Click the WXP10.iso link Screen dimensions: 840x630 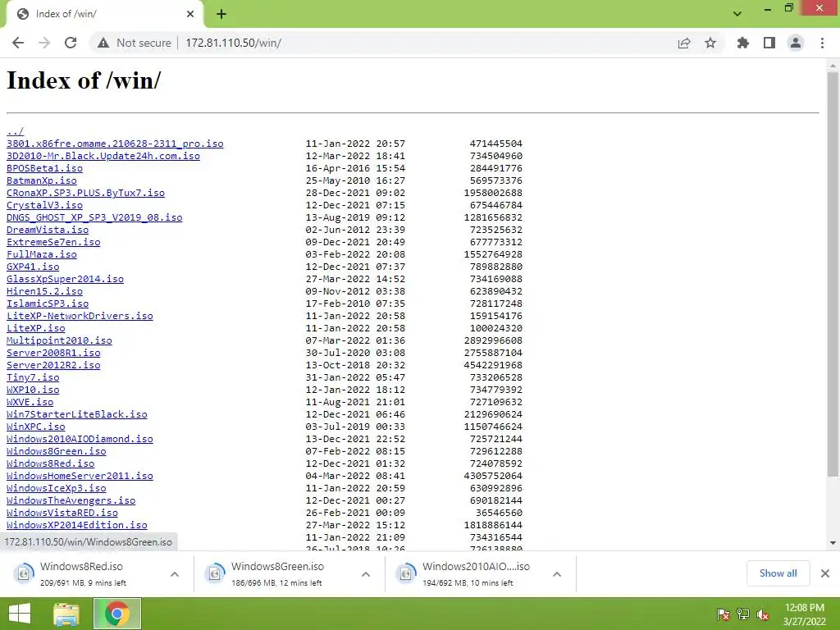pyautogui.click(x=33, y=390)
